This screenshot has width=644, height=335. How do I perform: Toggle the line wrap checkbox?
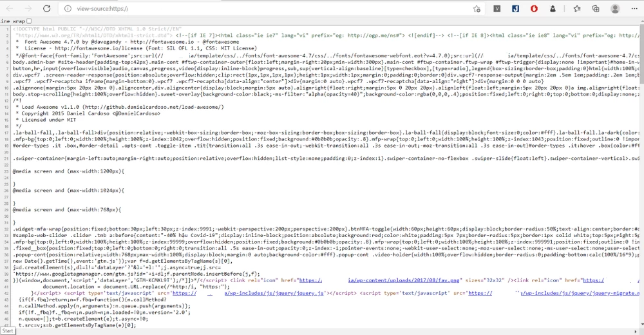click(x=29, y=21)
